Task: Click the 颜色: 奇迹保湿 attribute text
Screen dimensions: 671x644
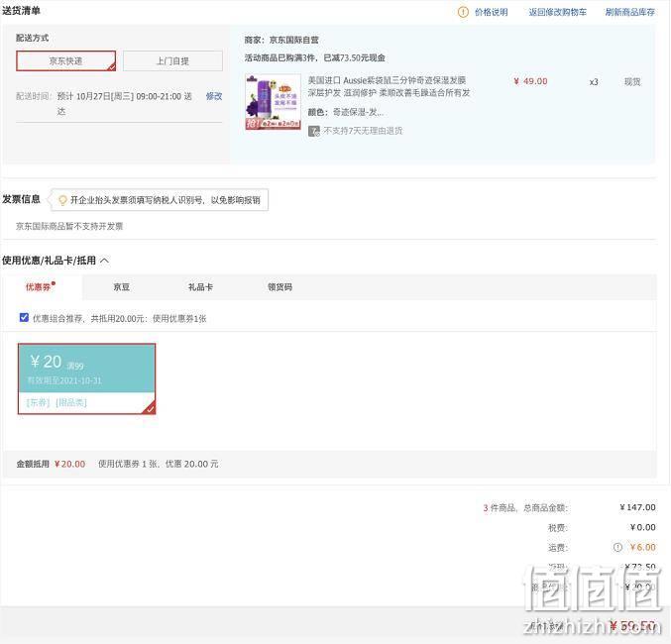Action: click(345, 112)
